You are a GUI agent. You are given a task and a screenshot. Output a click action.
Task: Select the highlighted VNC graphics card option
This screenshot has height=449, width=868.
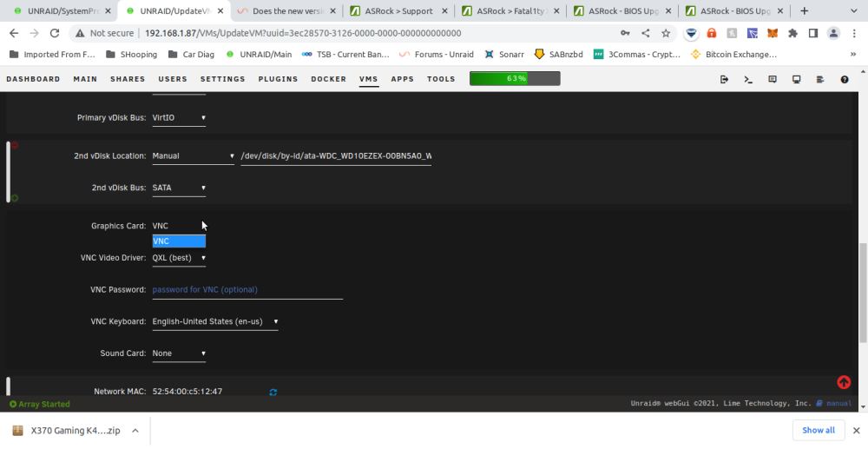pos(179,241)
